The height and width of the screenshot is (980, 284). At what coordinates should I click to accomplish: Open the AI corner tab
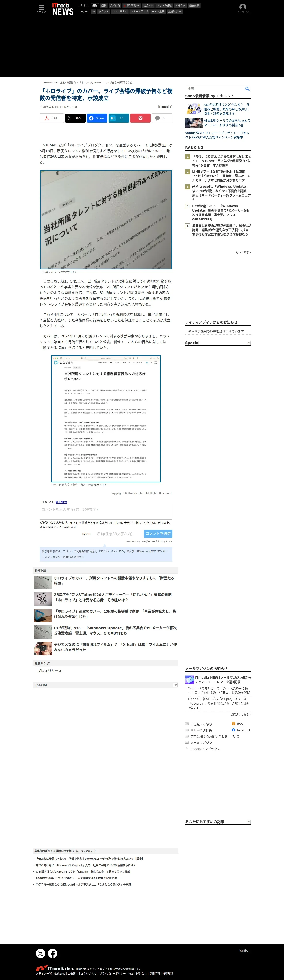click(x=93, y=12)
